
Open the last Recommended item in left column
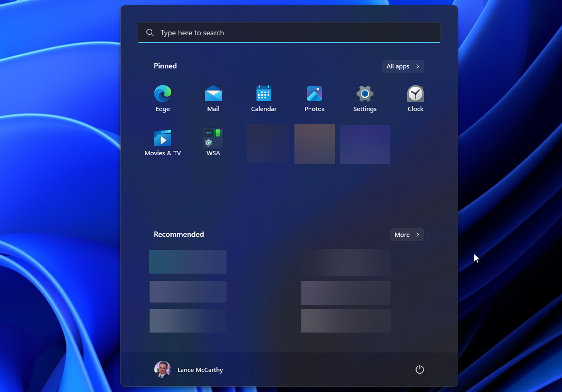[x=188, y=320]
